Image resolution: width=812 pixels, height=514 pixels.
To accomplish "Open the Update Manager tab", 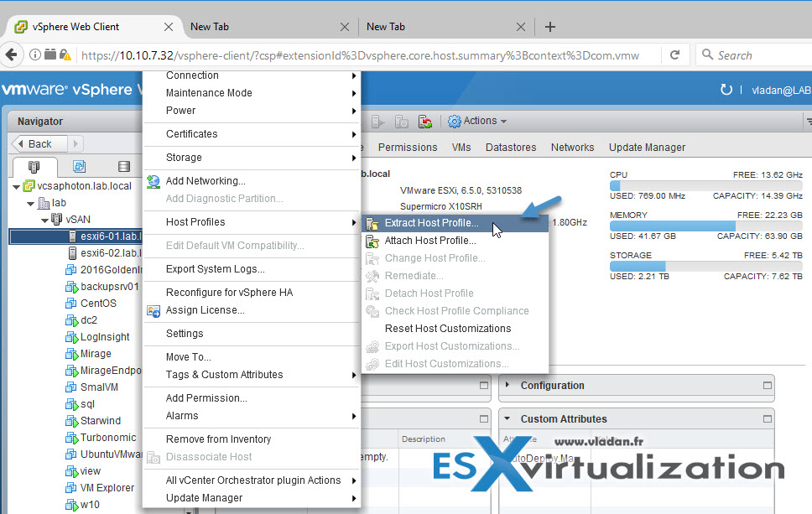I will (647, 148).
